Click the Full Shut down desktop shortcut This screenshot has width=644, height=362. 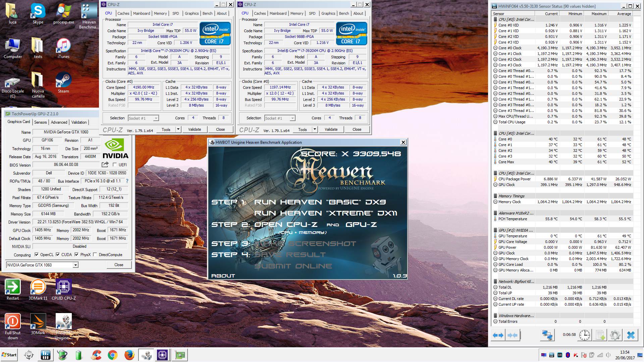point(13,326)
